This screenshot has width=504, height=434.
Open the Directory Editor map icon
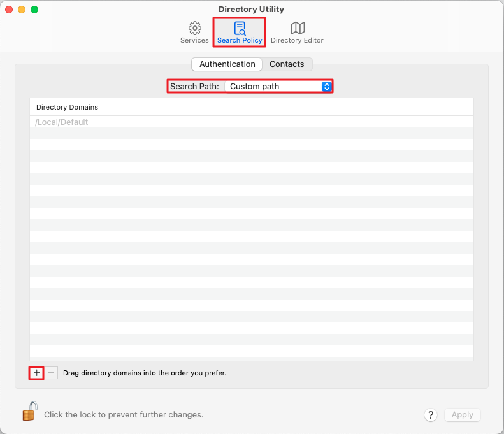click(297, 29)
